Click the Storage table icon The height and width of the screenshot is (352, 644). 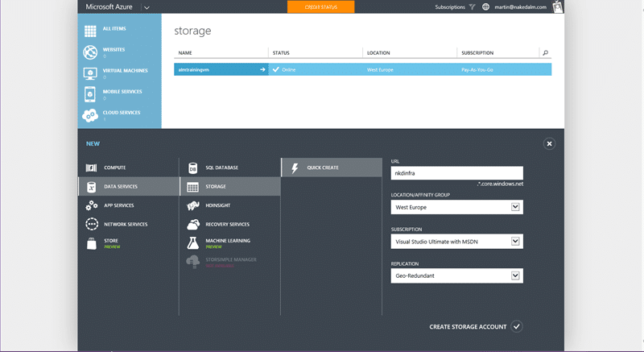point(192,187)
